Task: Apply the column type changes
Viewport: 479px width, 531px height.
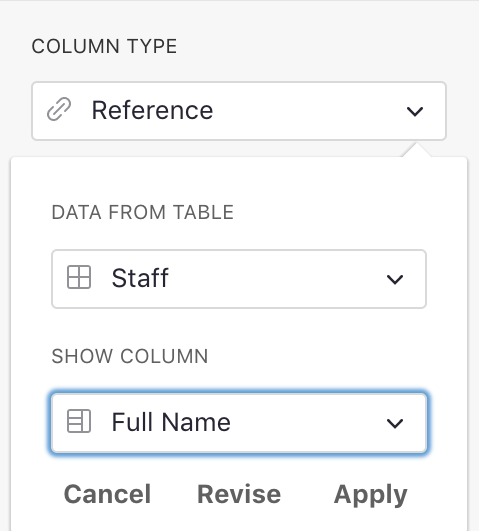Action: 371,495
